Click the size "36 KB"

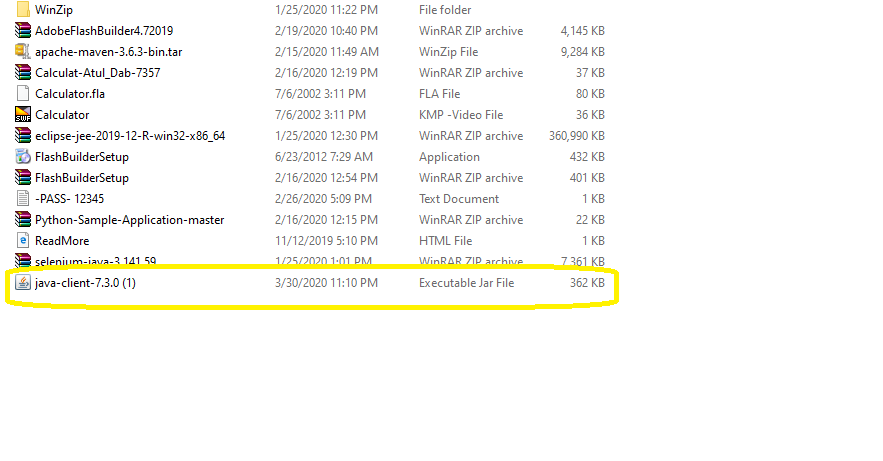pyautogui.click(x=590, y=115)
